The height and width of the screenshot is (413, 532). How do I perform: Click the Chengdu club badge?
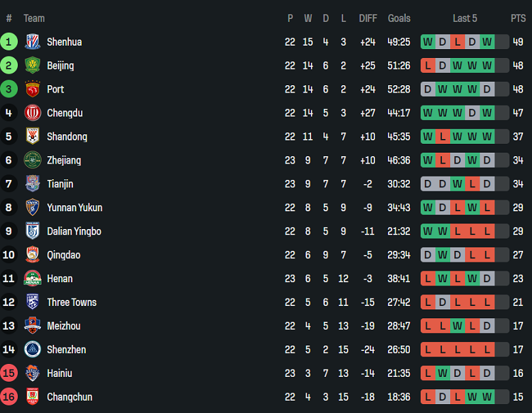click(32, 113)
